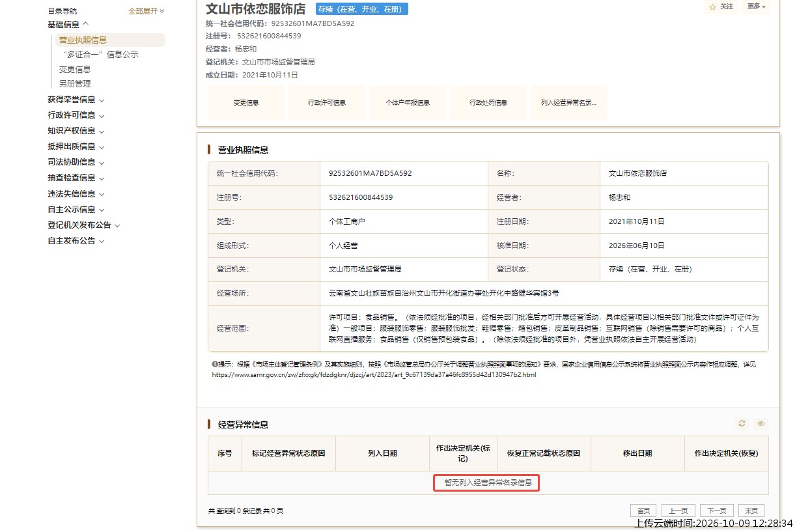This screenshot has height=532, width=797.
Task: Switch to the 个体户年报信息 card
Action: pos(408,103)
